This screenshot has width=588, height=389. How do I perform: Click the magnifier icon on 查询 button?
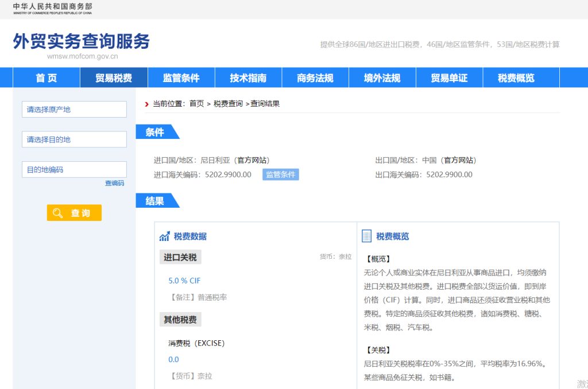click(x=58, y=213)
